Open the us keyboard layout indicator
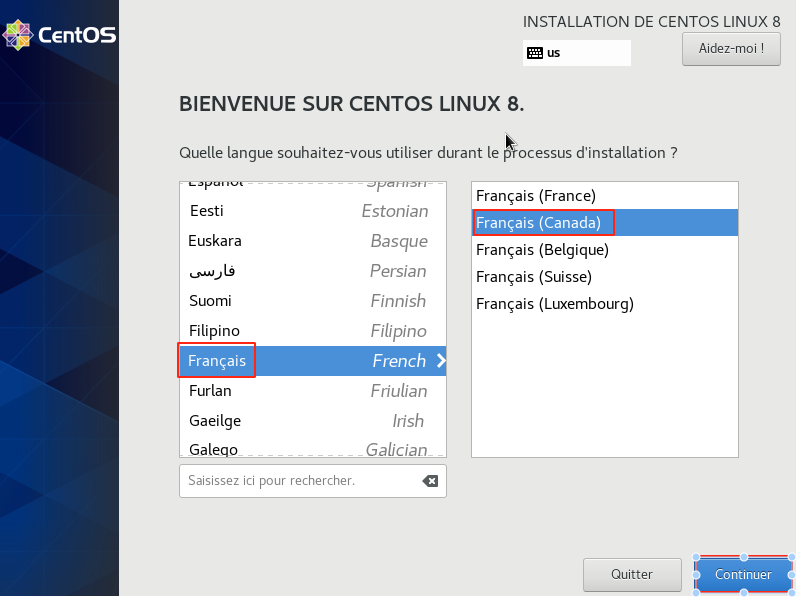 tap(576, 53)
